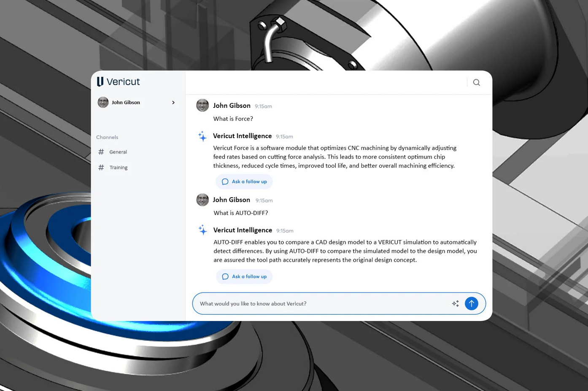Viewport: 588px width, 391px height.
Task: Click Vericut Intelligence name above AUTO-DIFF answer
Action: [x=243, y=230]
